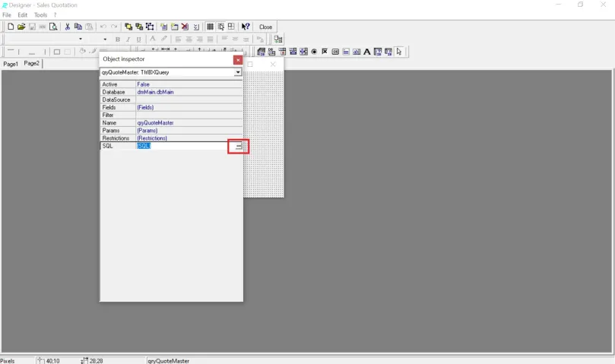Toggle Bold text formatting
This screenshot has height=364, width=615.
(x=117, y=39)
